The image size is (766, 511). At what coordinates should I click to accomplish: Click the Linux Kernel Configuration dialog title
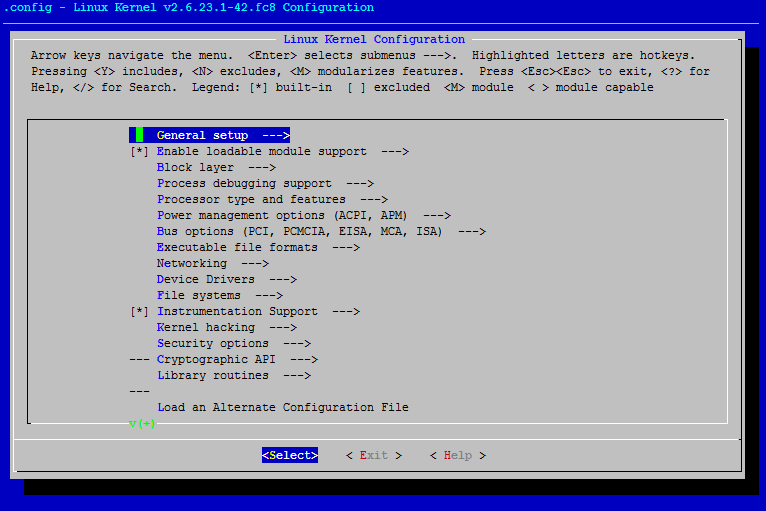[374, 39]
